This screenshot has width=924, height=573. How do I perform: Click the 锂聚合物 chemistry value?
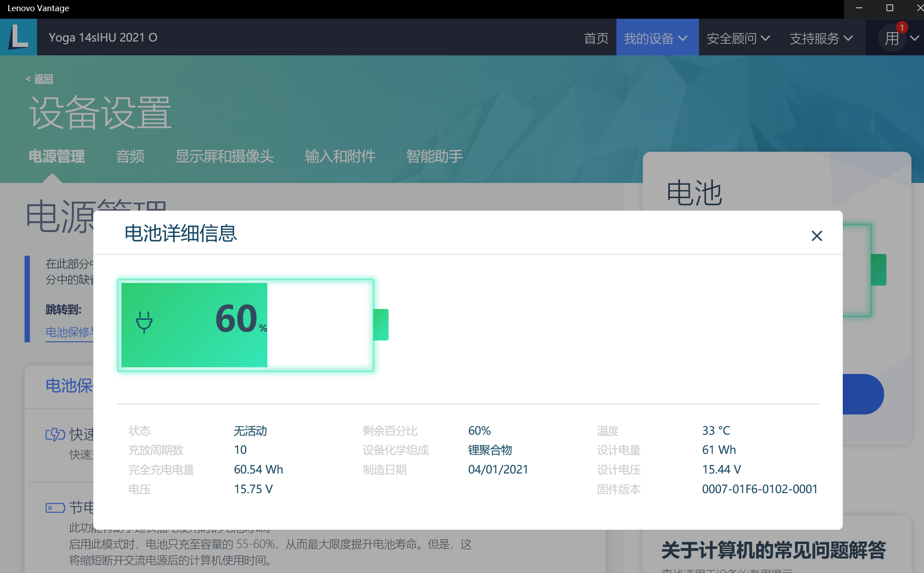click(x=490, y=450)
